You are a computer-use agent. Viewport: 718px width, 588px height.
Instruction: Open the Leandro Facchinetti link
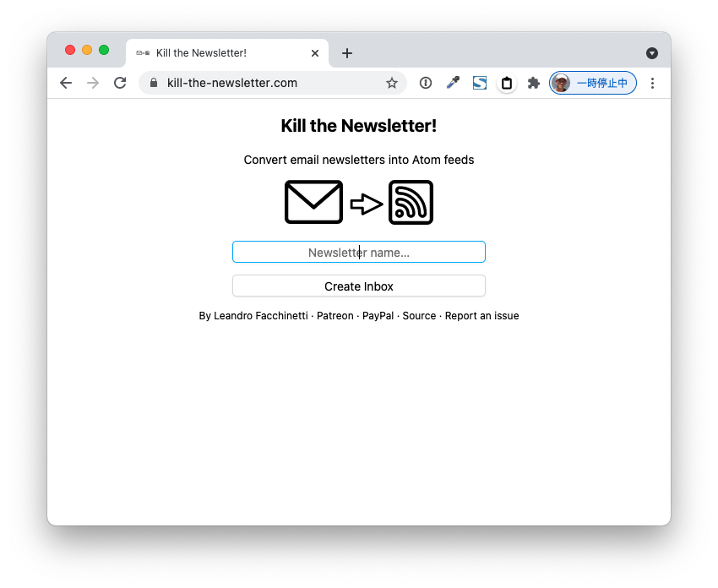pos(261,315)
